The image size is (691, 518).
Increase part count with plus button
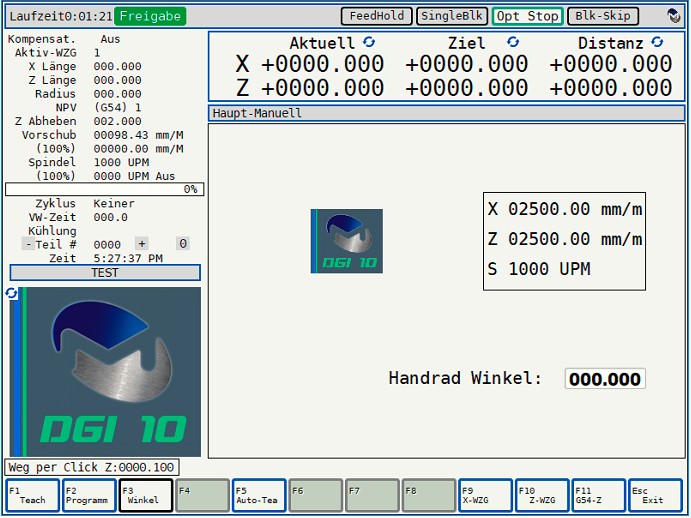[x=141, y=243]
